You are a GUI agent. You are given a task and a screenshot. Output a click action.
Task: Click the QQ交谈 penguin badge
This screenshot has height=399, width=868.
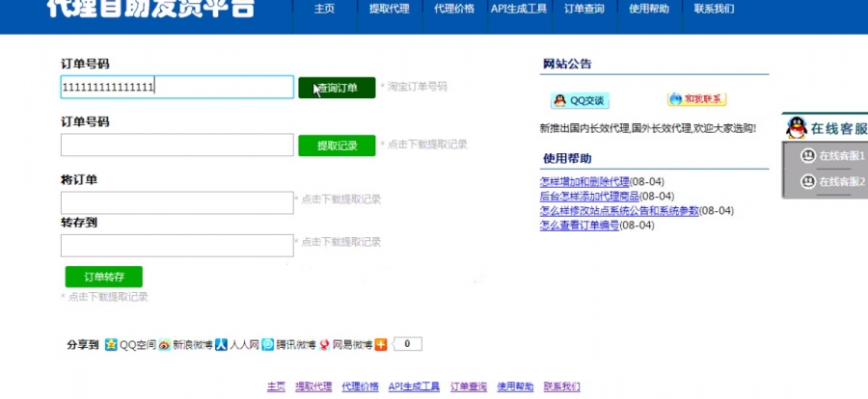coord(580,101)
